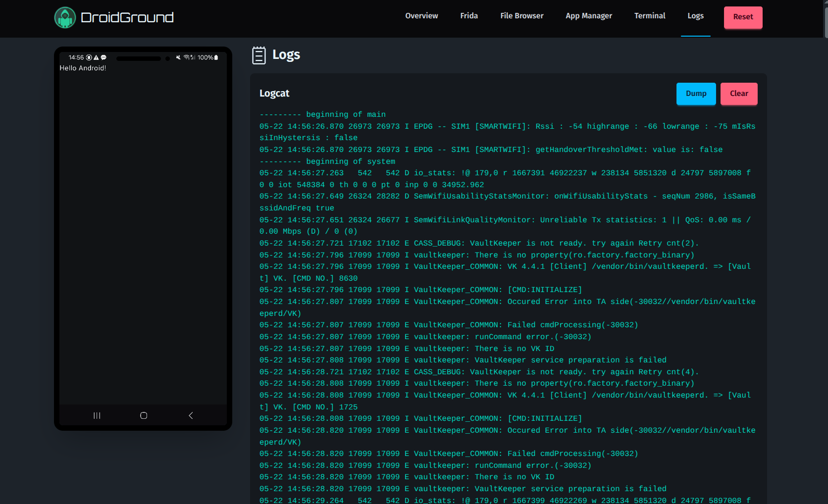
Task: Click the 14:56:27.808 service preparation failed line
Action: [463, 360]
